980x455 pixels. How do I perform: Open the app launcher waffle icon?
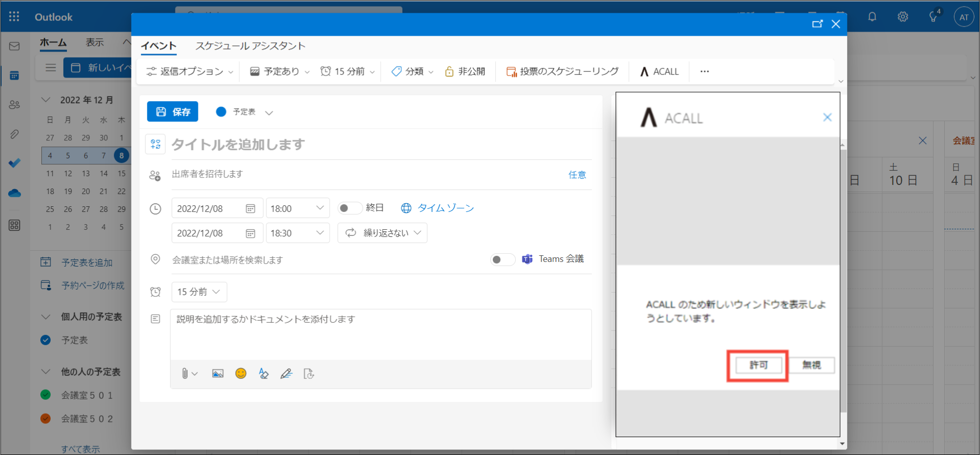click(x=14, y=17)
